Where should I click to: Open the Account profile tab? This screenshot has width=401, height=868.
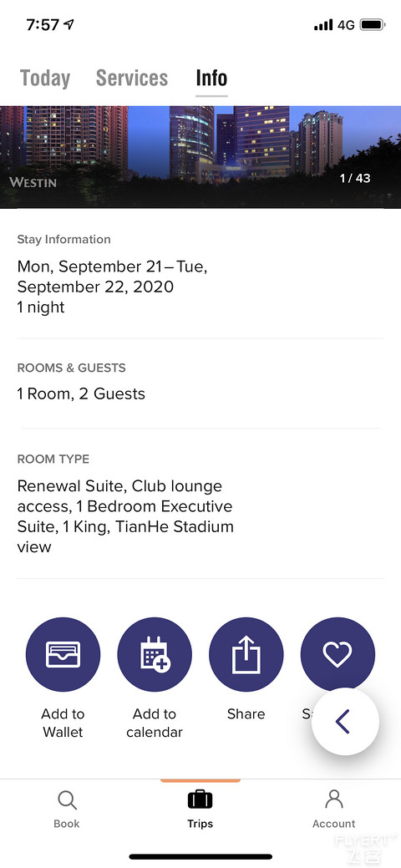tap(333, 809)
